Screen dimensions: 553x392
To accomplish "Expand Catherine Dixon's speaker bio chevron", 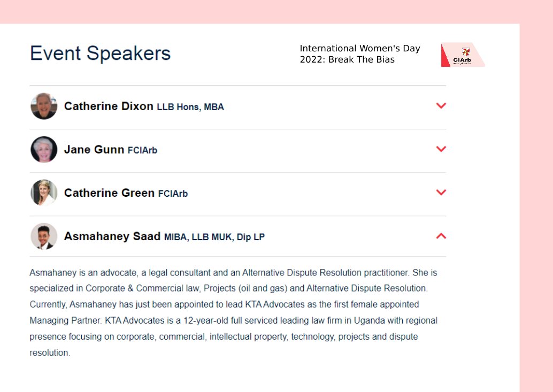I will [441, 106].
